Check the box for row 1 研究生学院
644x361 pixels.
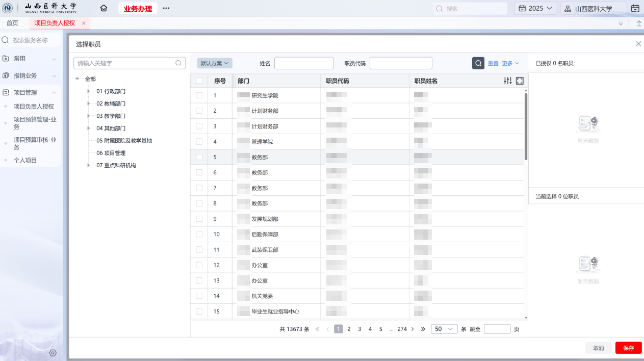coord(199,95)
